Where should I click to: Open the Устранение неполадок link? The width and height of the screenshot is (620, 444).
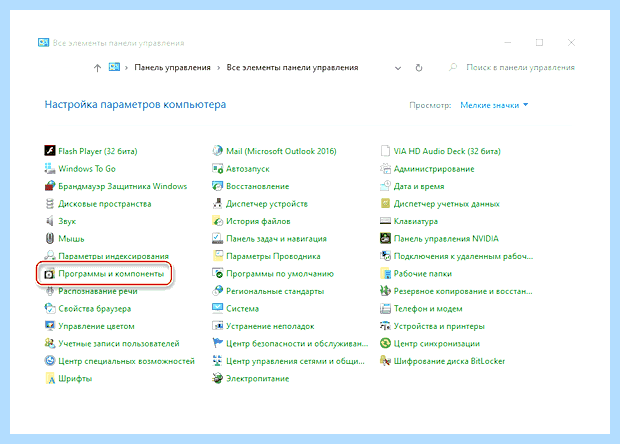(270, 326)
